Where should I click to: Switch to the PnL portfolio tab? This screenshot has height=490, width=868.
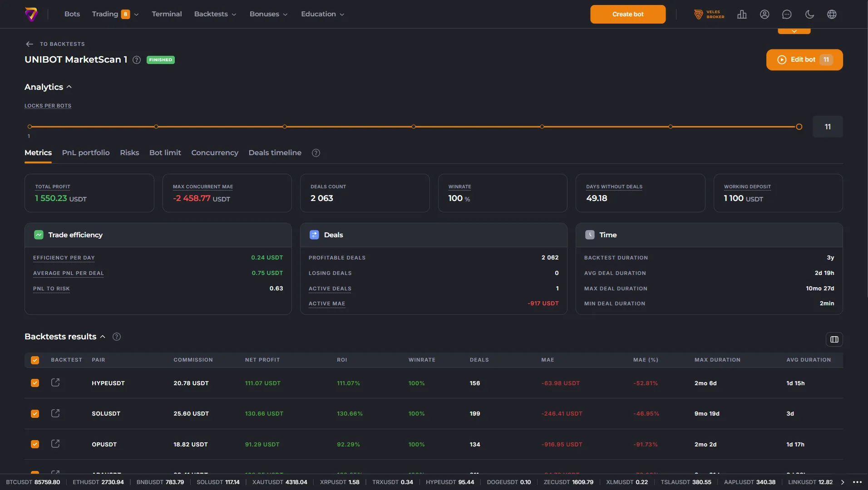coord(86,153)
